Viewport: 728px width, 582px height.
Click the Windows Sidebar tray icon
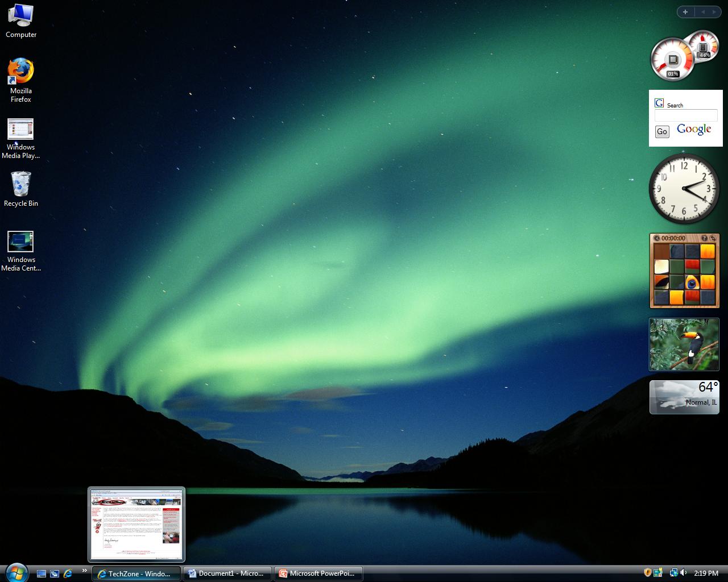coord(658,573)
